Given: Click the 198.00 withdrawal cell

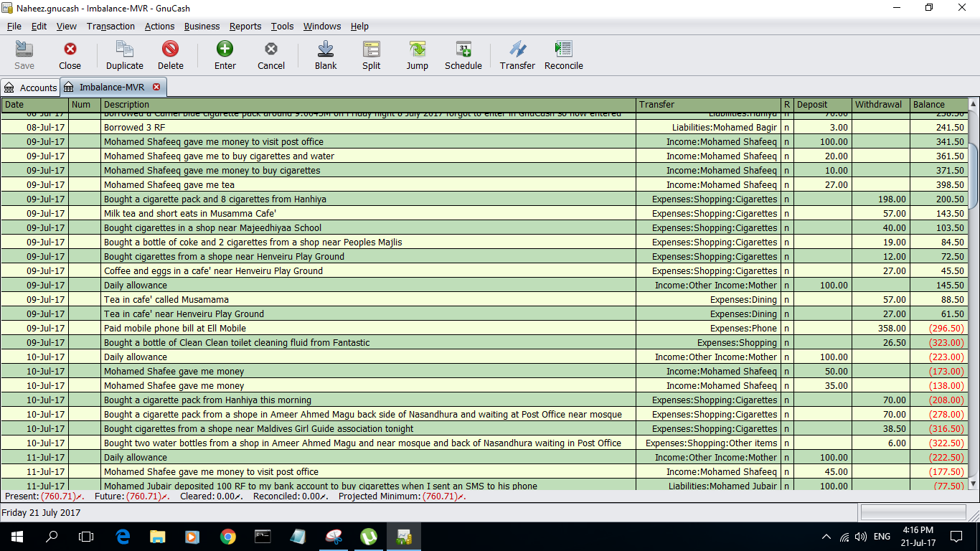Looking at the screenshot, I should pos(881,199).
